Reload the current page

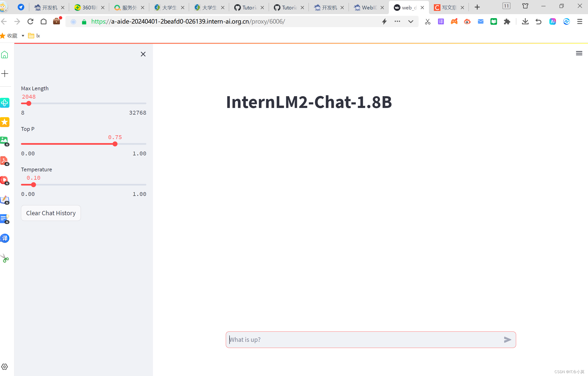(30, 21)
